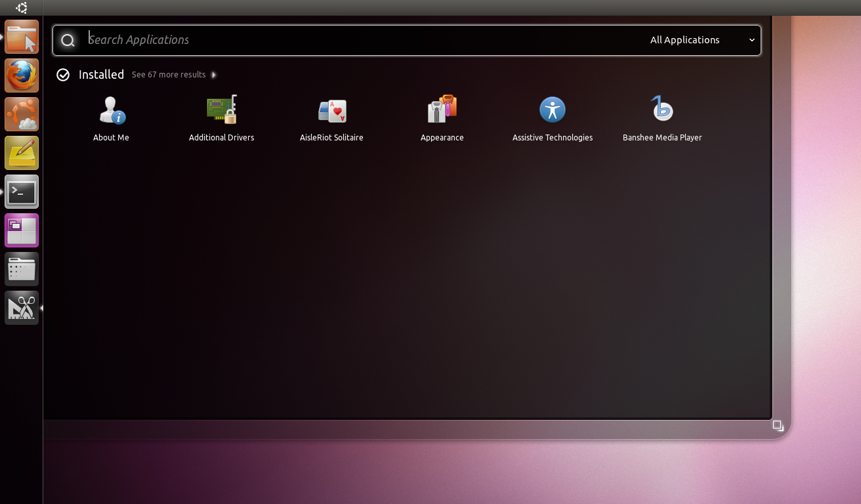Open the About Me application icon
Viewport: 861px width, 504px height.
tap(112, 110)
